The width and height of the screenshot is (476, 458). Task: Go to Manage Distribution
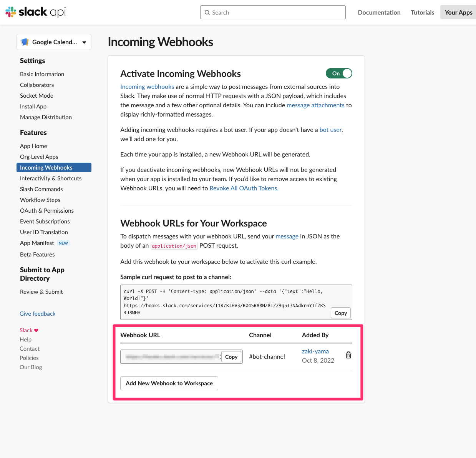[x=46, y=117]
